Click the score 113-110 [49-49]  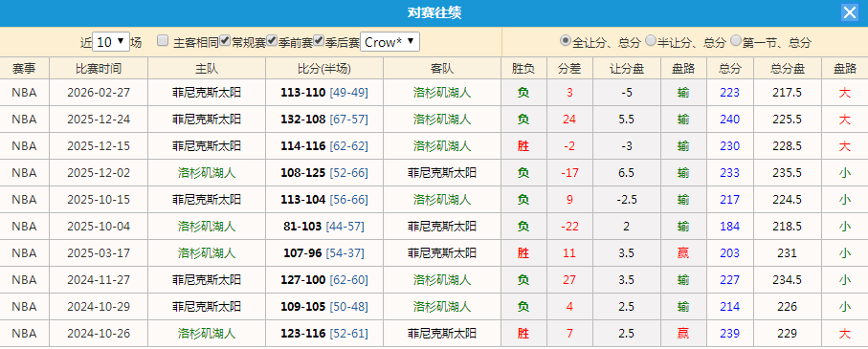(x=324, y=93)
